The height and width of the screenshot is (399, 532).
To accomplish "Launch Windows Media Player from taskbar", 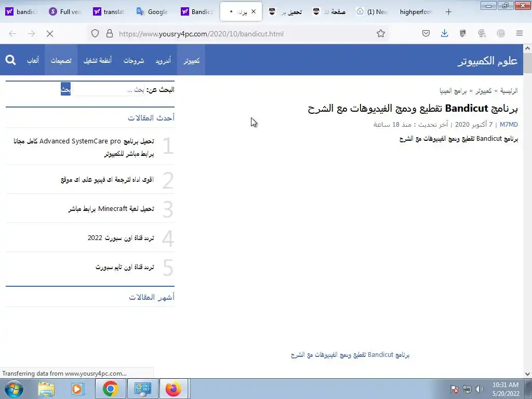I will (77, 389).
